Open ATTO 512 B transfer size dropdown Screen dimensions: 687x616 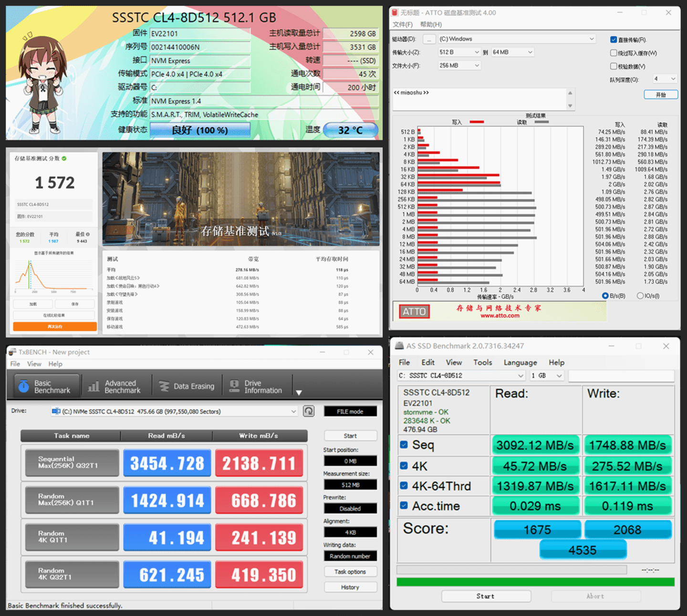pyautogui.click(x=459, y=52)
